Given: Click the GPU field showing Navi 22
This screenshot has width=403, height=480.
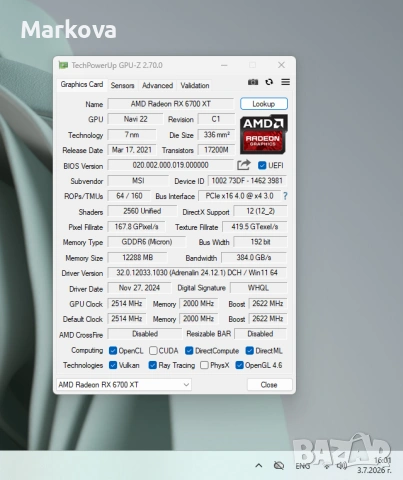Looking at the screenshot, I should 135,119.
